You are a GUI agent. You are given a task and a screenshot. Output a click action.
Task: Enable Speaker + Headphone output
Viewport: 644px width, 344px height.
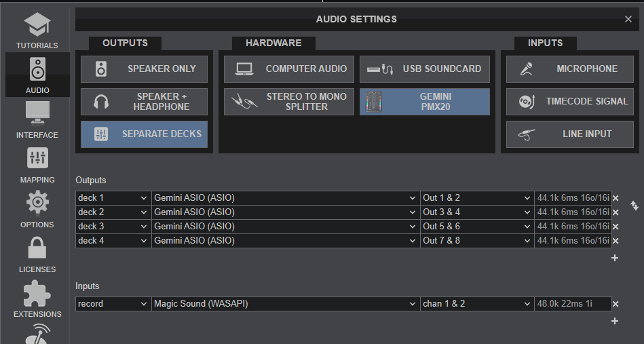coord(144,102)
